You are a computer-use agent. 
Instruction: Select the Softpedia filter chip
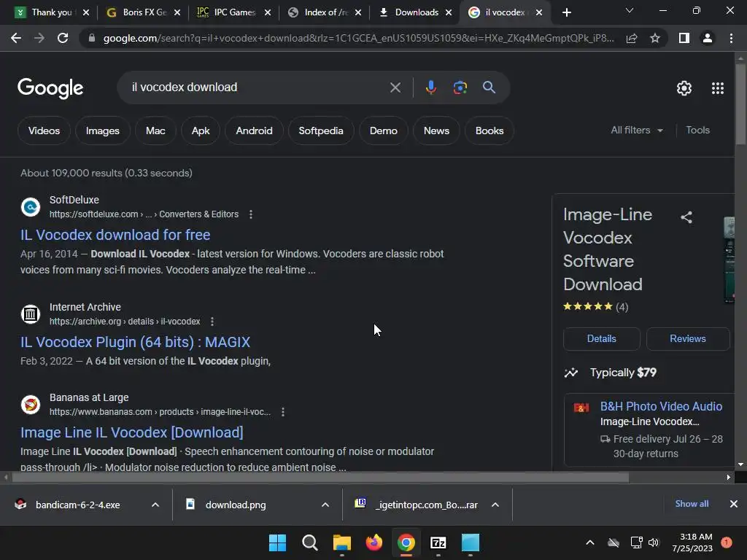point(321,131)
